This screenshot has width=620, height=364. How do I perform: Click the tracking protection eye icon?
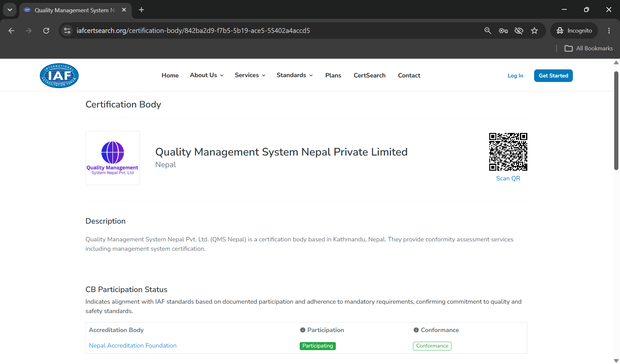point(519,31)
